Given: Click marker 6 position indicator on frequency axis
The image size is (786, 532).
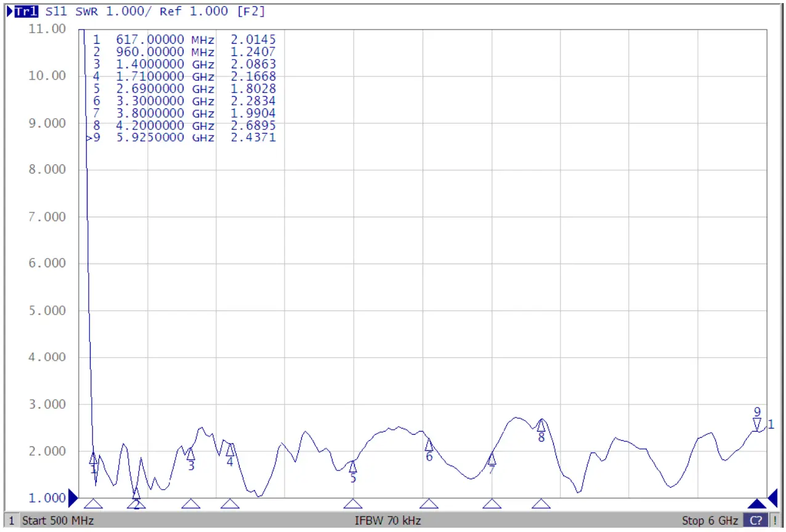Looking at the screenshot, I should click(x=429, y=504).
